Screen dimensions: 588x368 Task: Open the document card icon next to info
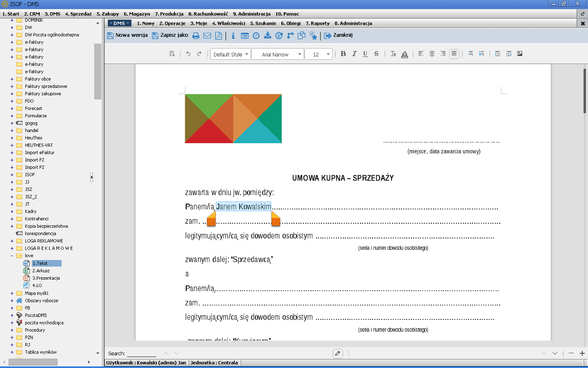click(x=245, y=35)
